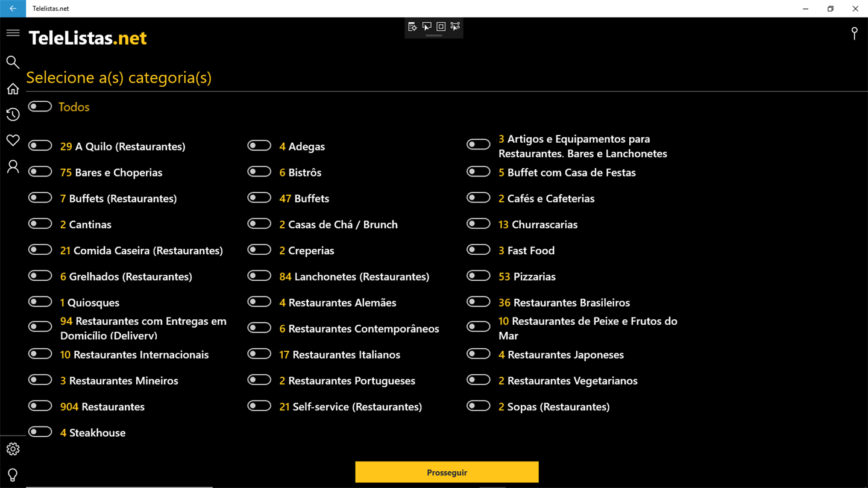Open the history clock icon

[x=13, y=114]
